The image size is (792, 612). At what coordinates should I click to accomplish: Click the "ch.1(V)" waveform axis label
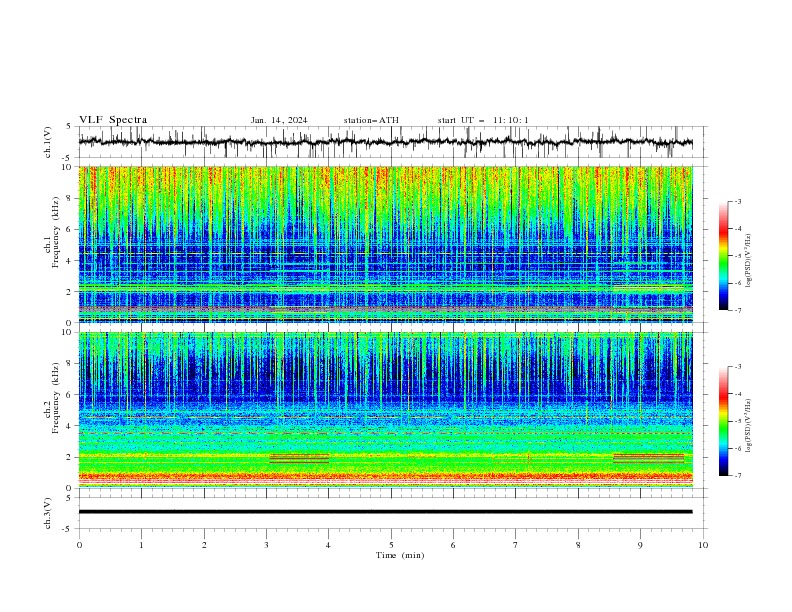[x=48, y=142]
